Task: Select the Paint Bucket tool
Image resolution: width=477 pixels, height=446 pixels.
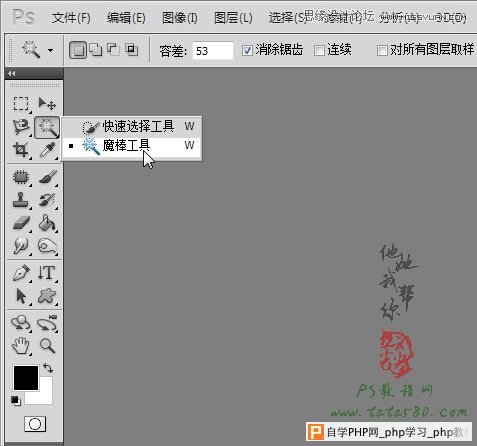Action: coord(47,223)
